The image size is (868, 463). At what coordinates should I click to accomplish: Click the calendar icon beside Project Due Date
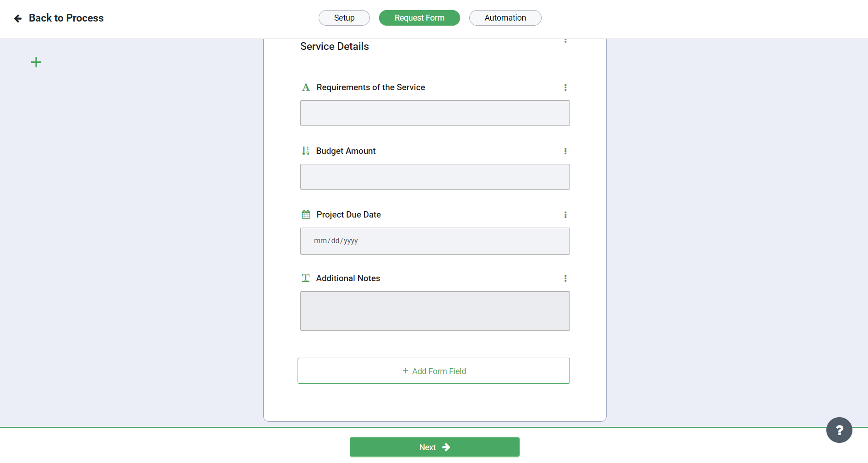(306, 214)
